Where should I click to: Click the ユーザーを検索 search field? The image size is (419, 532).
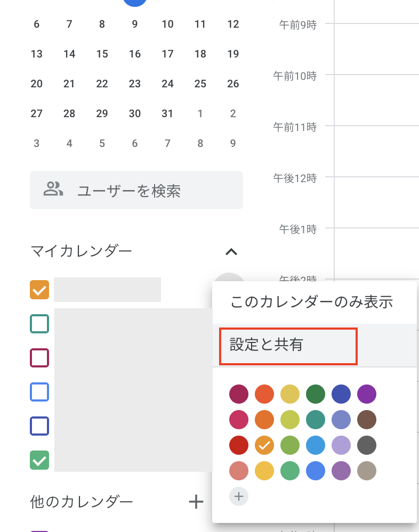(136, 190)
